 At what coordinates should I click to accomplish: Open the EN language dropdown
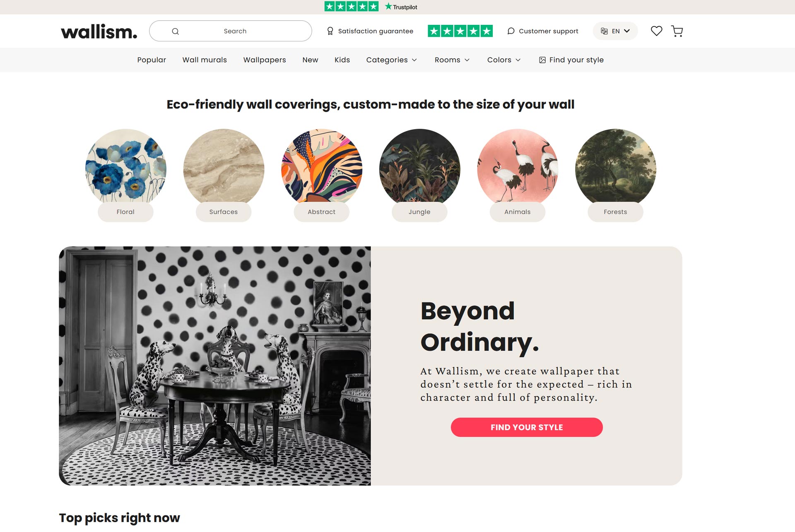[x=615, y=31]
